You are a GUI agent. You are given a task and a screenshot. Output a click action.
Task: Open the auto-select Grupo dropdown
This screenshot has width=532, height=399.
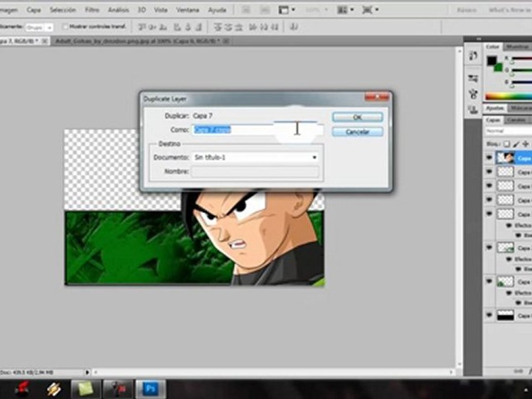click(39, 27)
